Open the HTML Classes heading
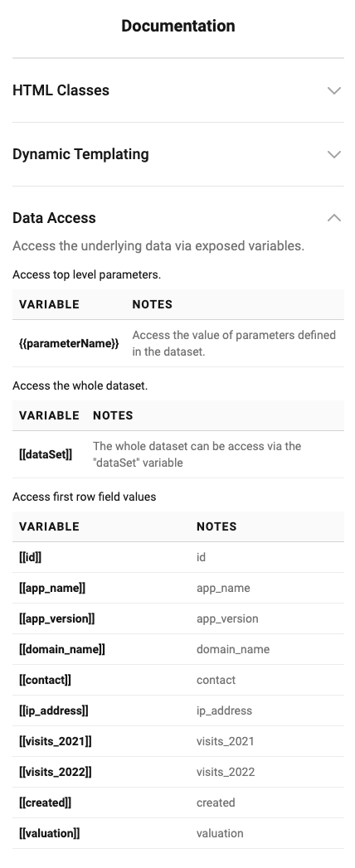Image resolution: width=355 pixels, height=868 pixels. click(x=61, y=90)
